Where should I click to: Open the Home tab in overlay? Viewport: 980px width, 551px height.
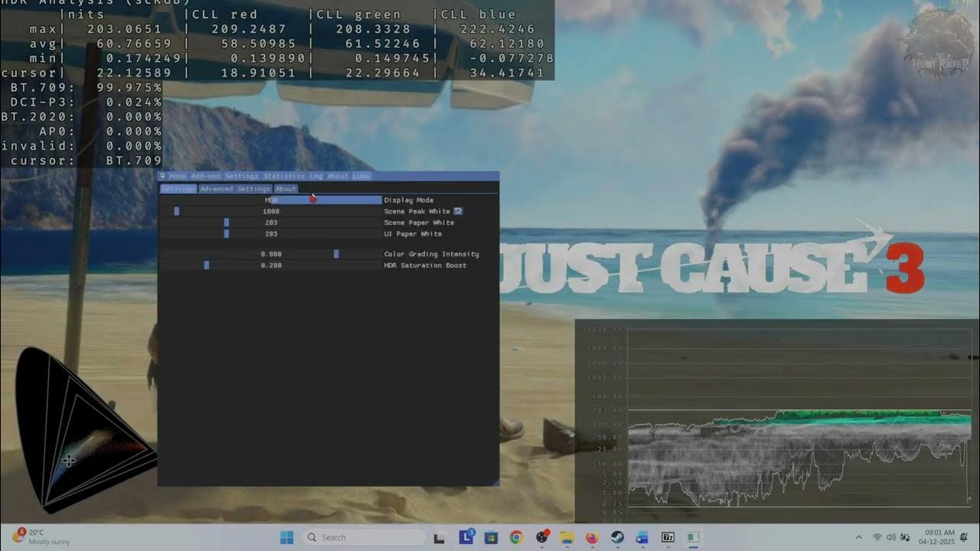coord(178,176)
